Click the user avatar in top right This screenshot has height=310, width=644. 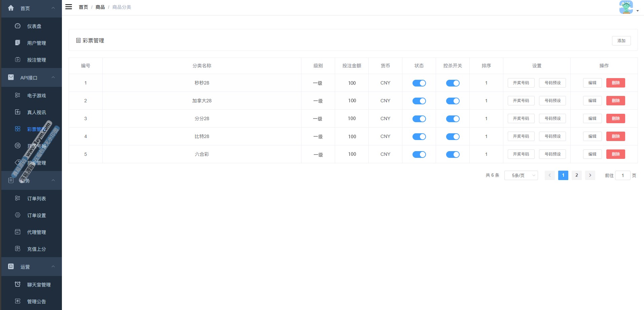pos(626,7)
